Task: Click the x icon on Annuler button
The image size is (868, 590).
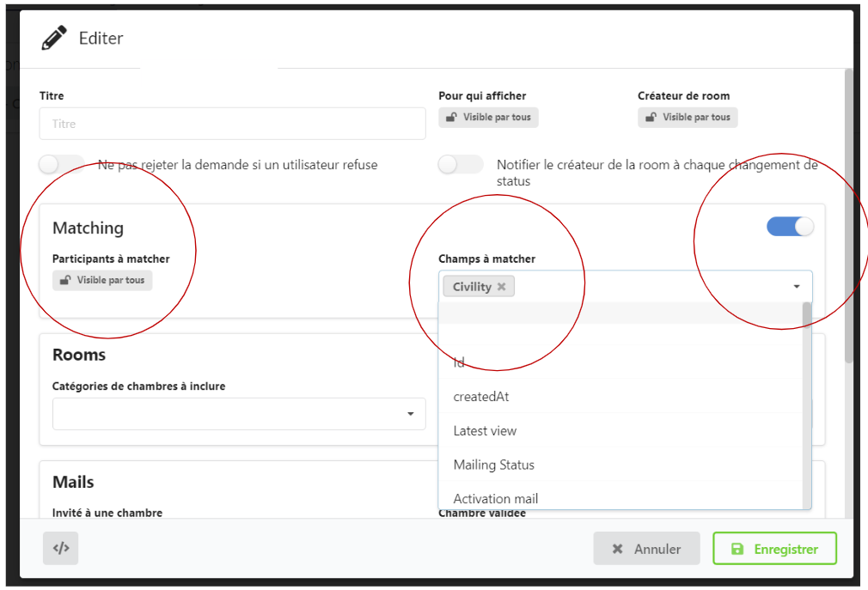Action: coord(617,549)
